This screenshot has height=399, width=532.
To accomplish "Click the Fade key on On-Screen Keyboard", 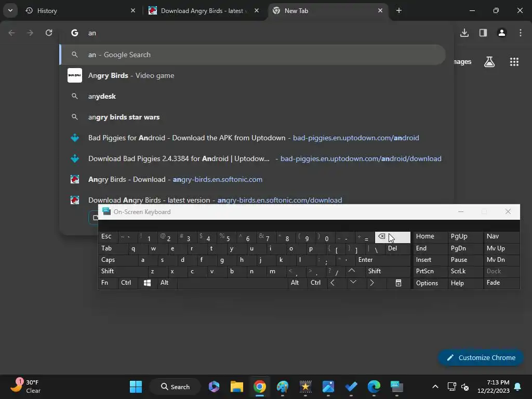I will [501, 283].
